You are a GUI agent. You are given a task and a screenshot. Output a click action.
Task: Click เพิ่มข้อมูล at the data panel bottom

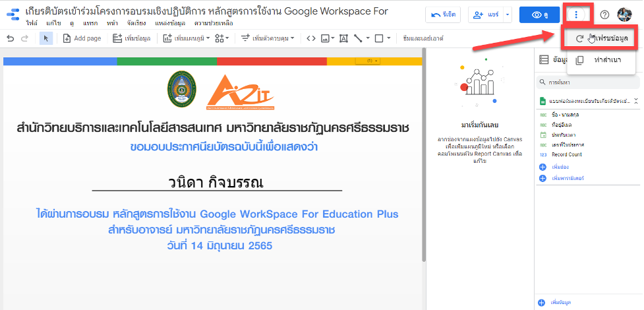pos(555,303)
